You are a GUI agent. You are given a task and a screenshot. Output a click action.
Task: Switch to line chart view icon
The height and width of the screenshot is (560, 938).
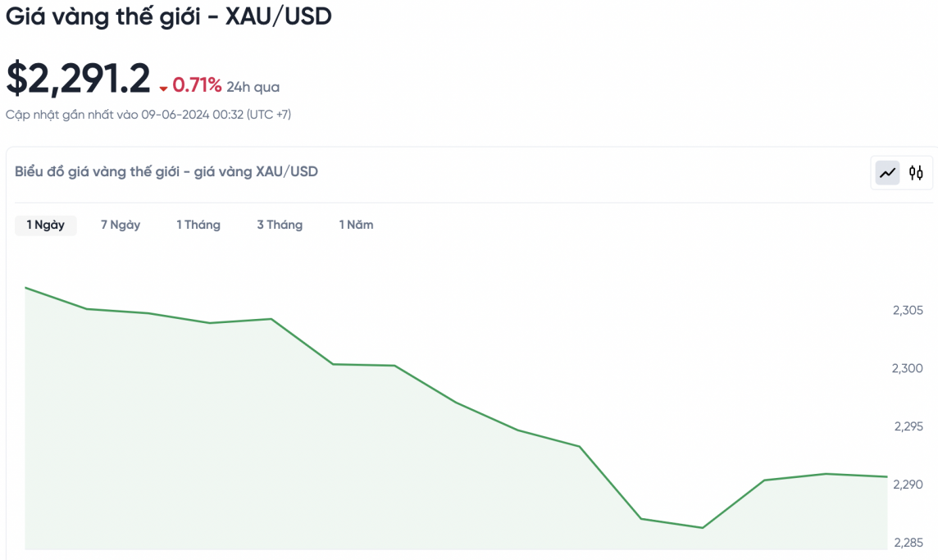[x=887, y=173]
